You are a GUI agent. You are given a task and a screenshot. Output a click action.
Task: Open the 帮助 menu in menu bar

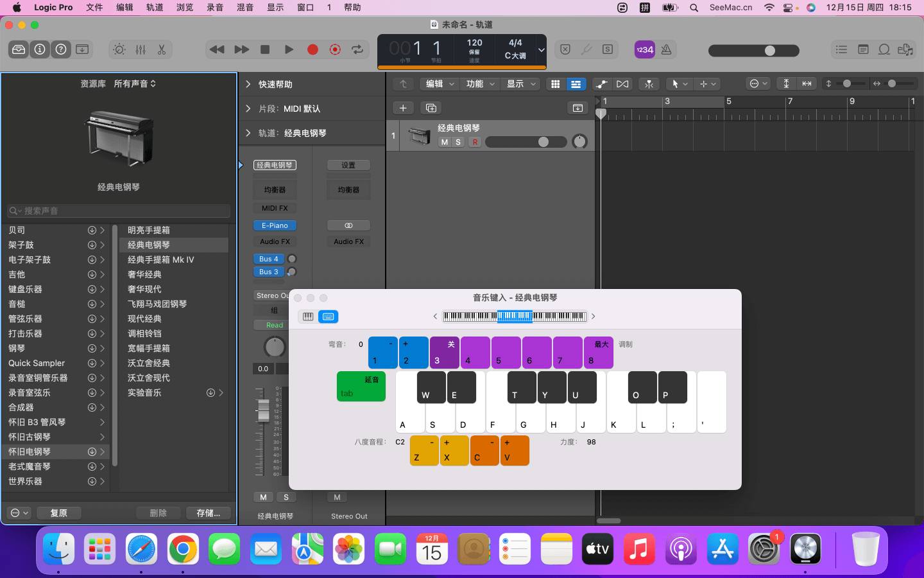click(x=352, y=8)
